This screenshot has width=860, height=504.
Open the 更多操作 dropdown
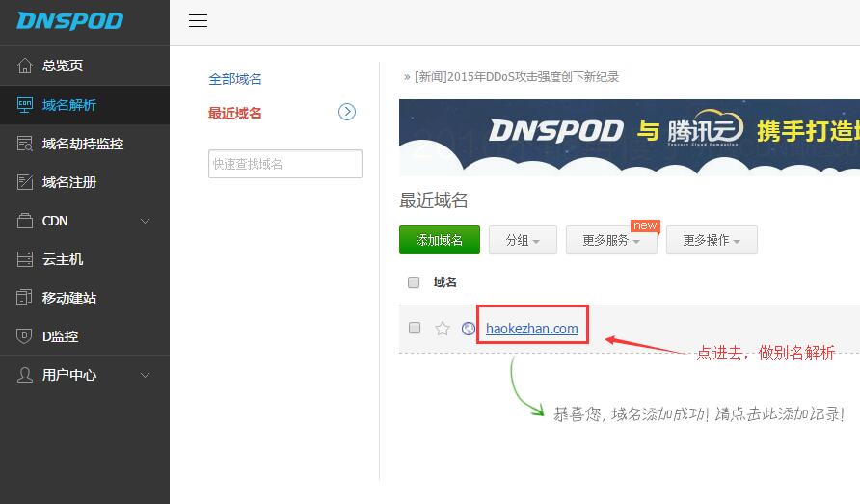[x=712, y=240]
